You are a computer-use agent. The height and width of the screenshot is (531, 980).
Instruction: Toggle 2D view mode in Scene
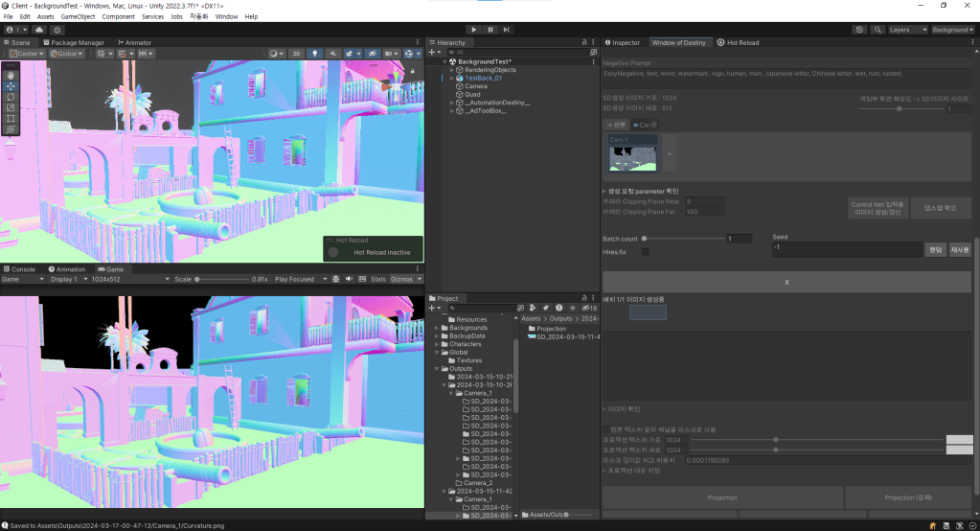click(297, 54)
